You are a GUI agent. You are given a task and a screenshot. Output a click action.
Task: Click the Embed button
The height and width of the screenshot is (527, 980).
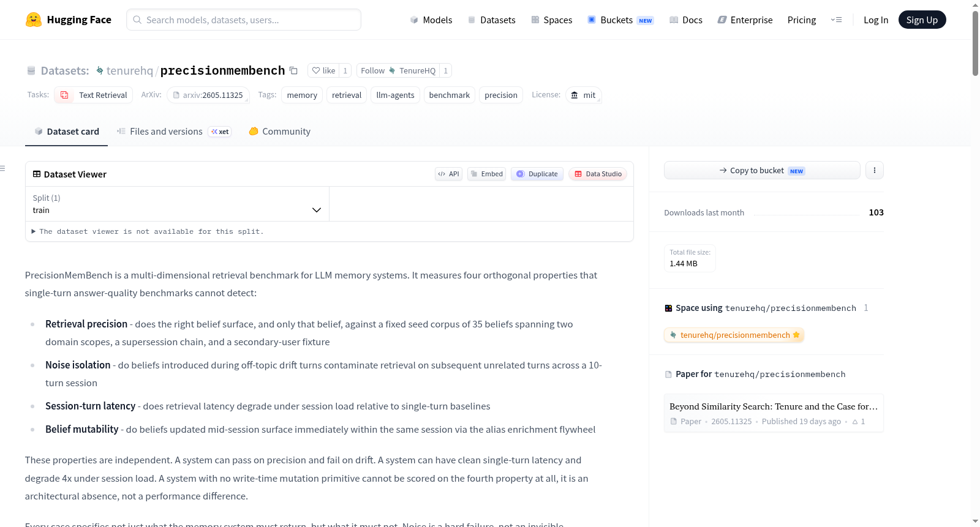pos(487,174)
